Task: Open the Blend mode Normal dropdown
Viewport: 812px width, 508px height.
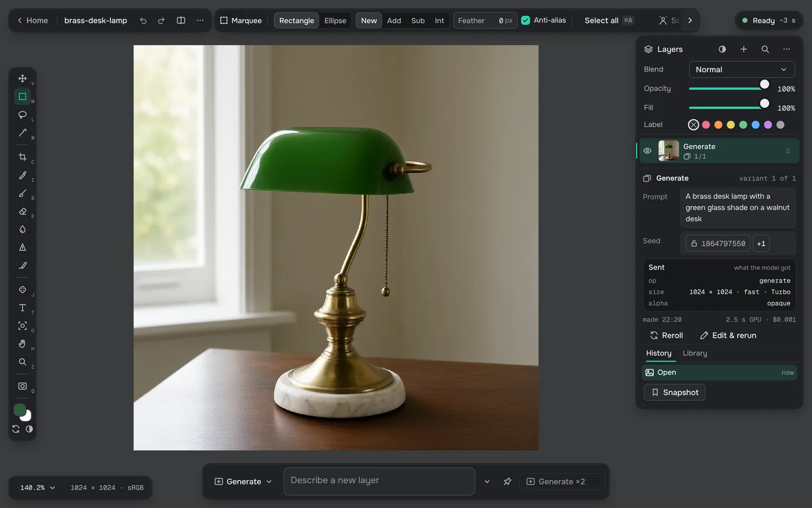Action: point(742,69)
